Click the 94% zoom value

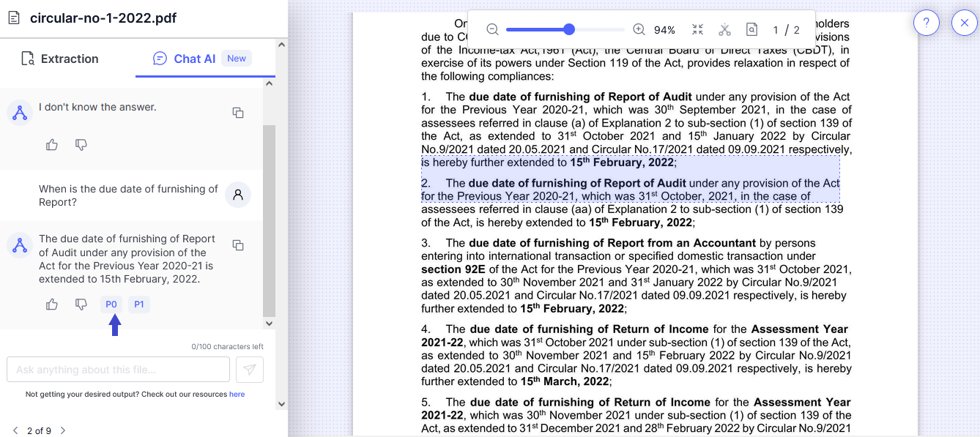point(665,30)
